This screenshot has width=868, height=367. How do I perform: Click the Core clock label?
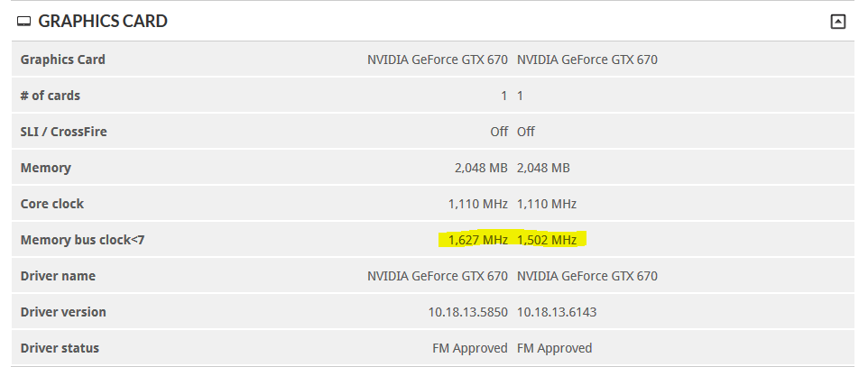52,204
